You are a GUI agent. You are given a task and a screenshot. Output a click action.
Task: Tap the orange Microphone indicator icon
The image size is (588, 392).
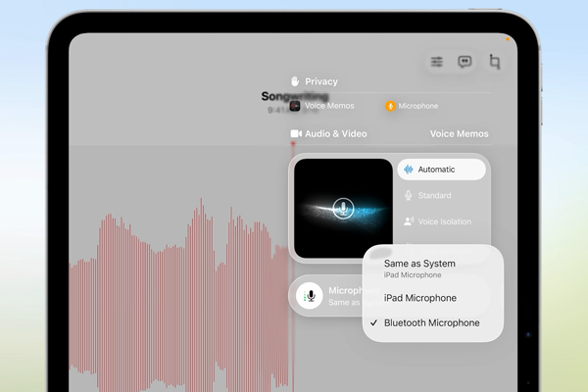point(390,106)
